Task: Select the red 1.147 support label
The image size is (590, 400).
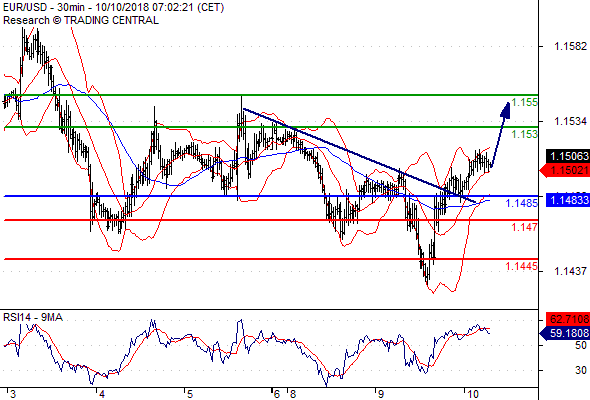Action: (525, 227)
